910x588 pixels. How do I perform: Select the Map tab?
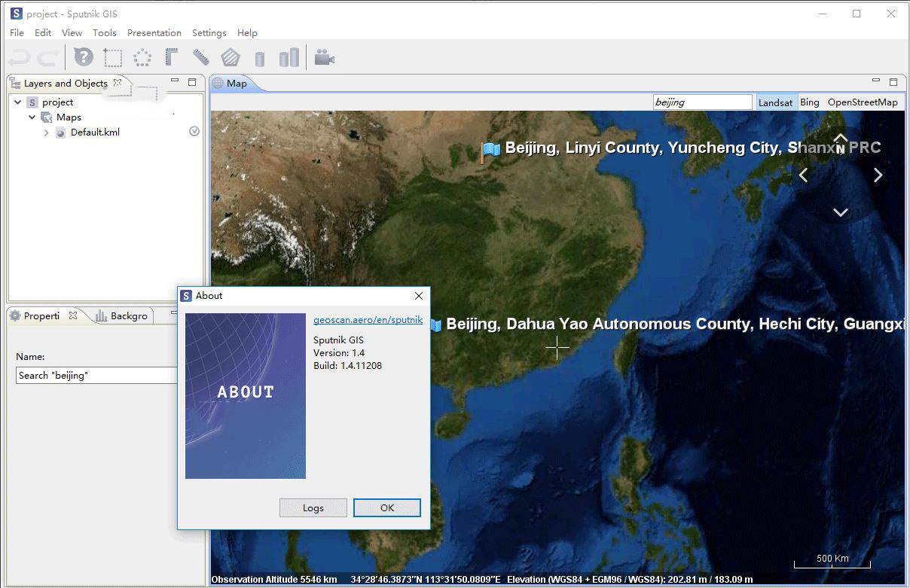click(x=237, y=83)
